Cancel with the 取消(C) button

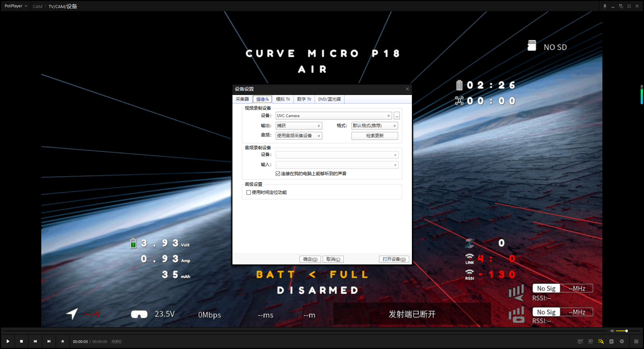point(333,259)
